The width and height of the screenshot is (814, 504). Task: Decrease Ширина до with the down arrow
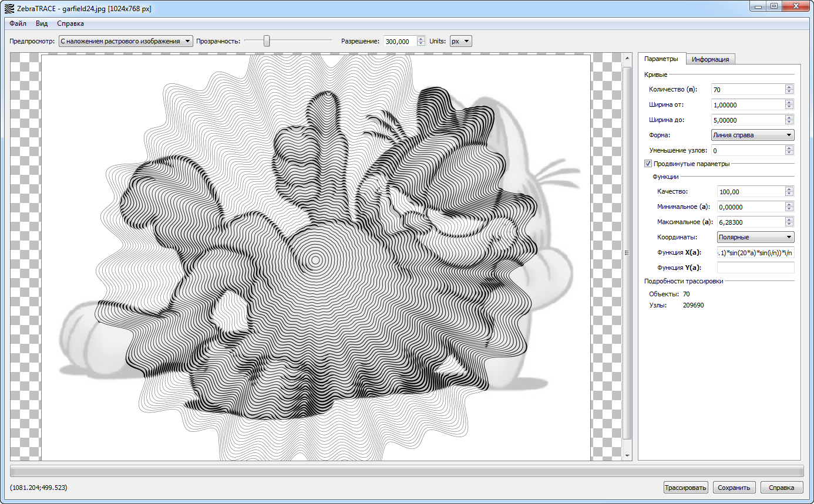tap(789, 123)
